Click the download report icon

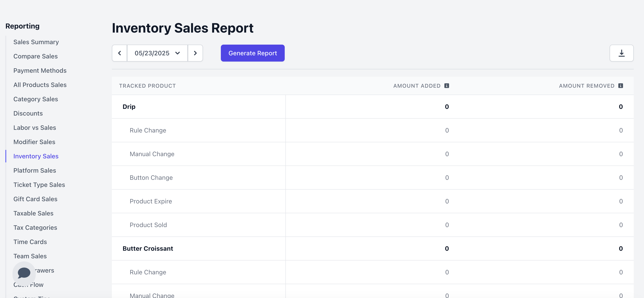(x=621, y=53)
